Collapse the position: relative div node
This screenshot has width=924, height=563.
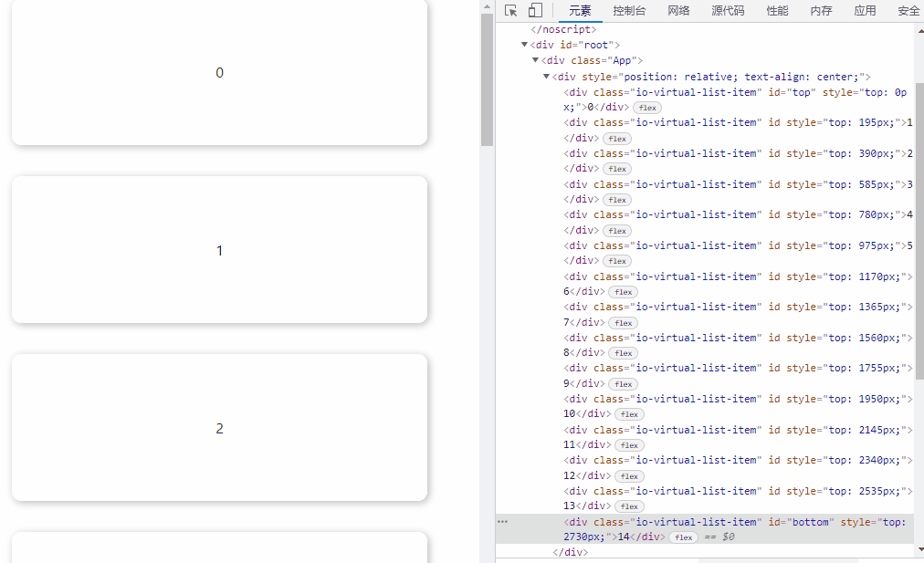coord(546,76)
